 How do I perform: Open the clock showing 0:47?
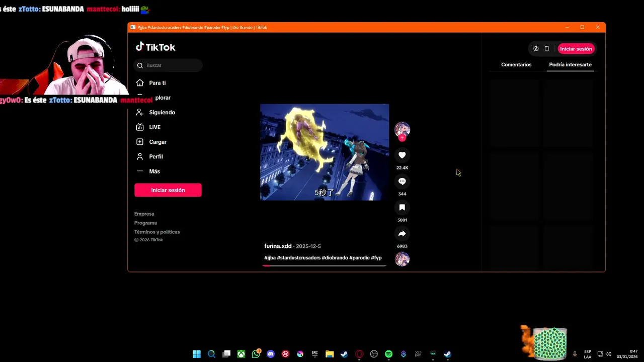click(x=627, y=354)
